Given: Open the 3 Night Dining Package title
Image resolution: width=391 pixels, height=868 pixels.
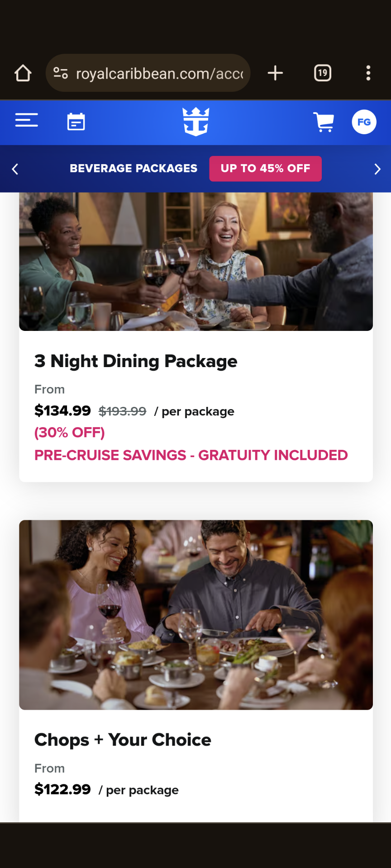Looking at the screenshot, I should [x=136, y=361].
